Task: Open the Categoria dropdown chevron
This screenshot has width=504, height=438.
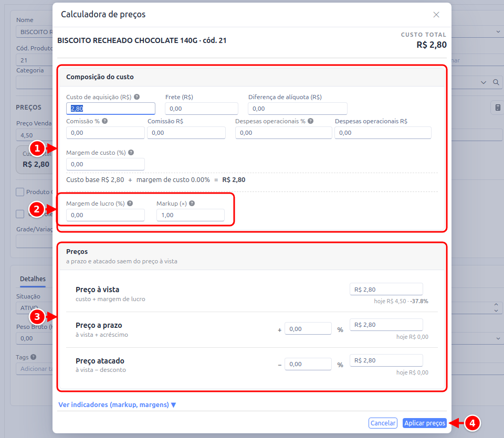Action: coord(484,82)
